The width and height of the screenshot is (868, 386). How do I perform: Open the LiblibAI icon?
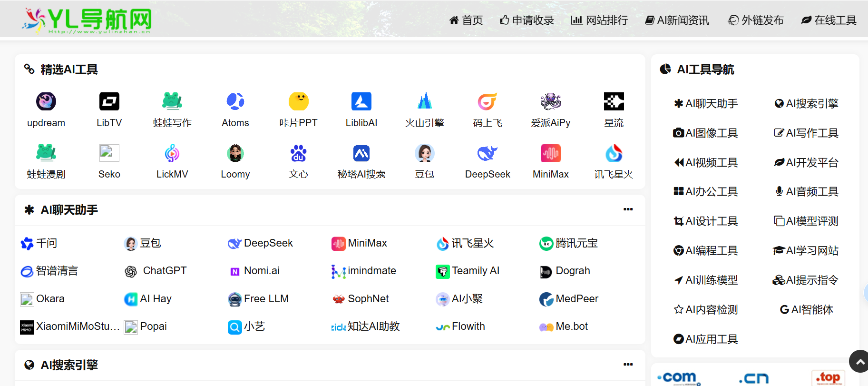pos(361,101)
